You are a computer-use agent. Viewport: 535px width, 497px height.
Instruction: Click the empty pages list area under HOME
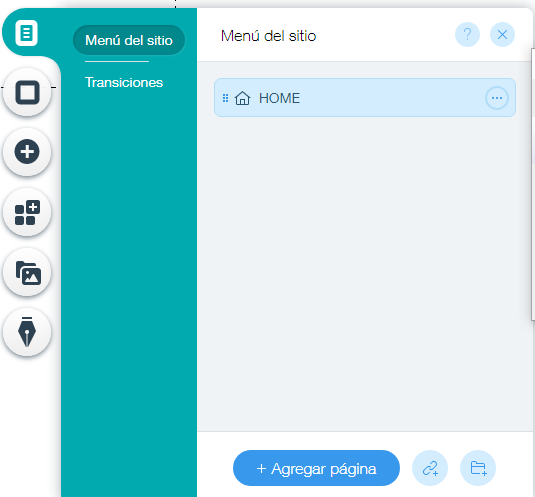(x=365, y=273)
